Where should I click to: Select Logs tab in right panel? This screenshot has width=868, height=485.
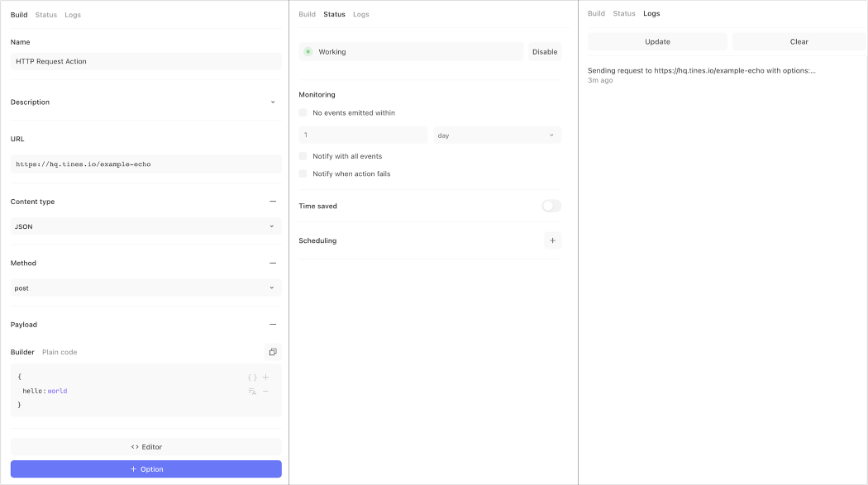651,13
